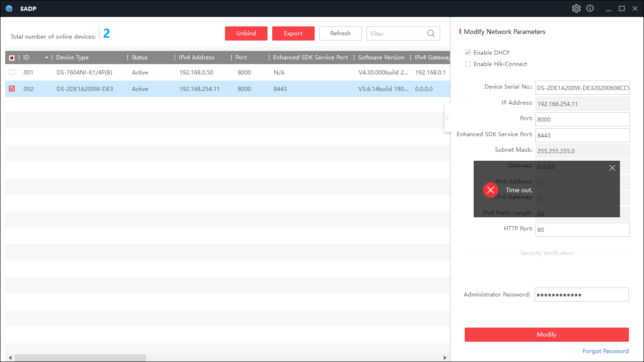
Task: Click the horizontal scrollbar thumb
Action: click(x=80, y=358)
